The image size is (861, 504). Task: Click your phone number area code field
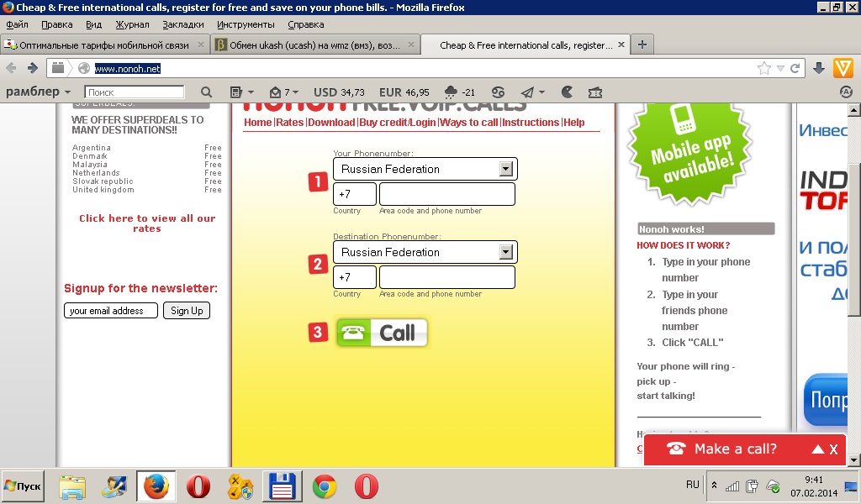click(447, 194)
